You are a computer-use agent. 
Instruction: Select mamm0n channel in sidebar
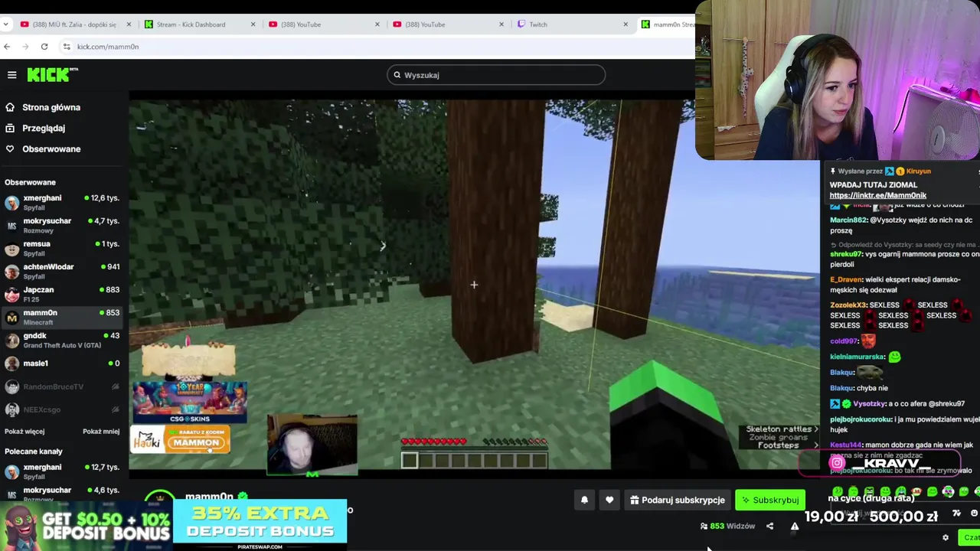(63, 317)
